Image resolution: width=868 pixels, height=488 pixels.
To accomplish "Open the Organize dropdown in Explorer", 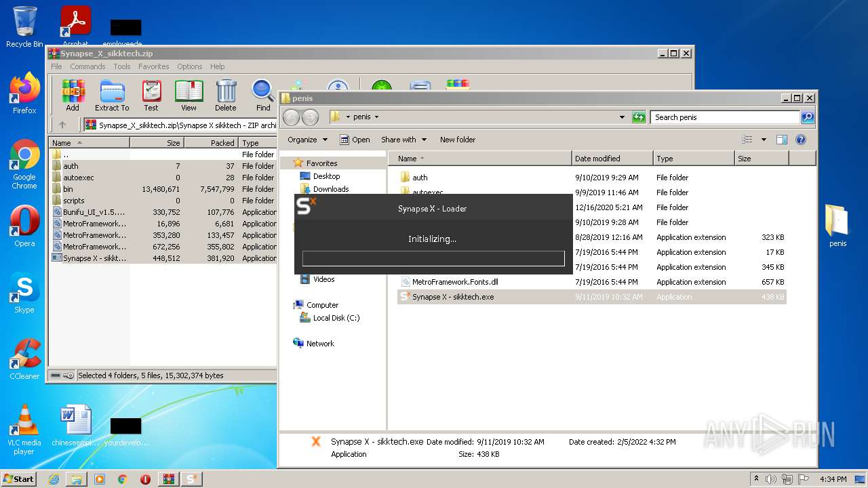I will 307,140.
